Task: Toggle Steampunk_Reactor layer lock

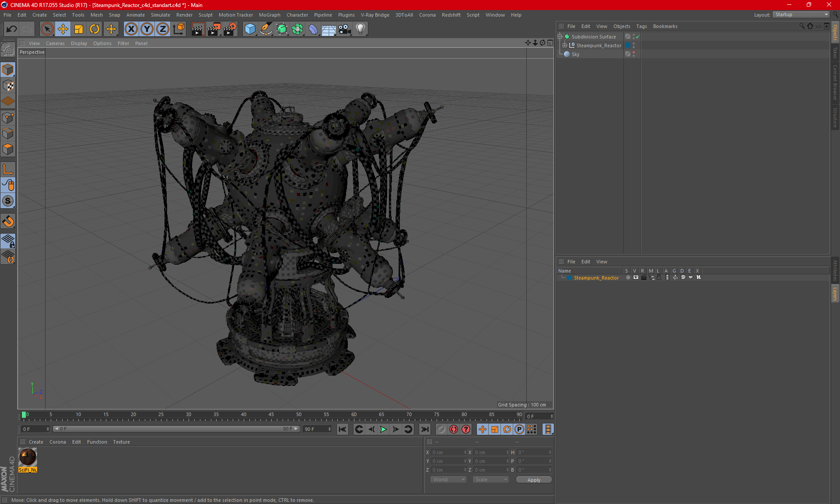Action: pyautogui.click(x=659, y=277)
